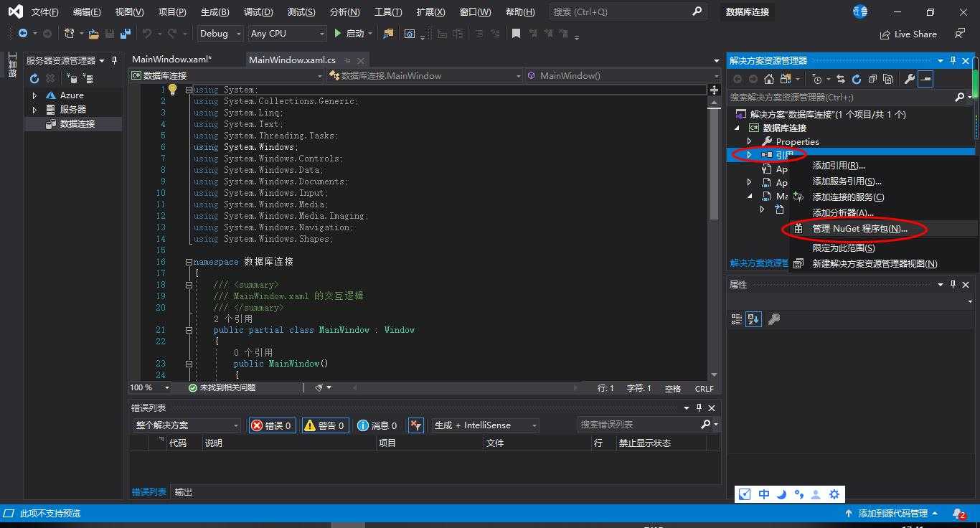This screenshot has height=528, width=980.
Task: Click the new project toolbar icon
Action: tap(69, 34)
